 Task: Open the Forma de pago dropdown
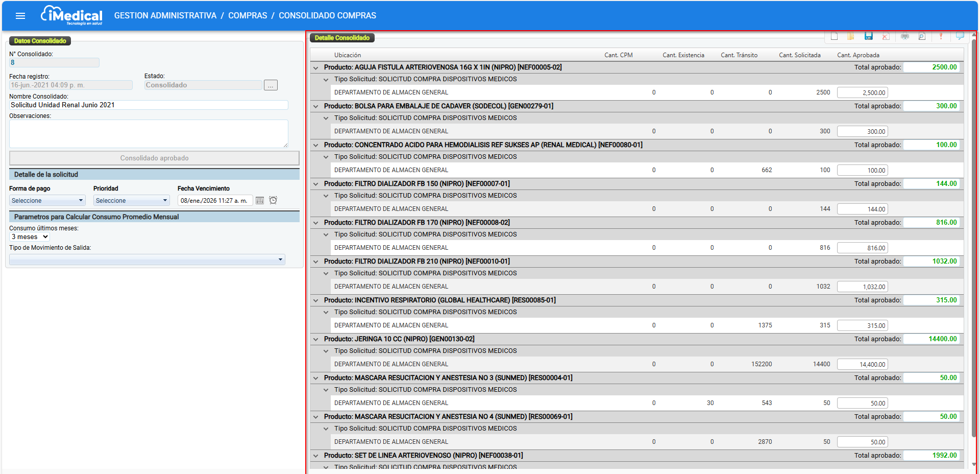47,200
